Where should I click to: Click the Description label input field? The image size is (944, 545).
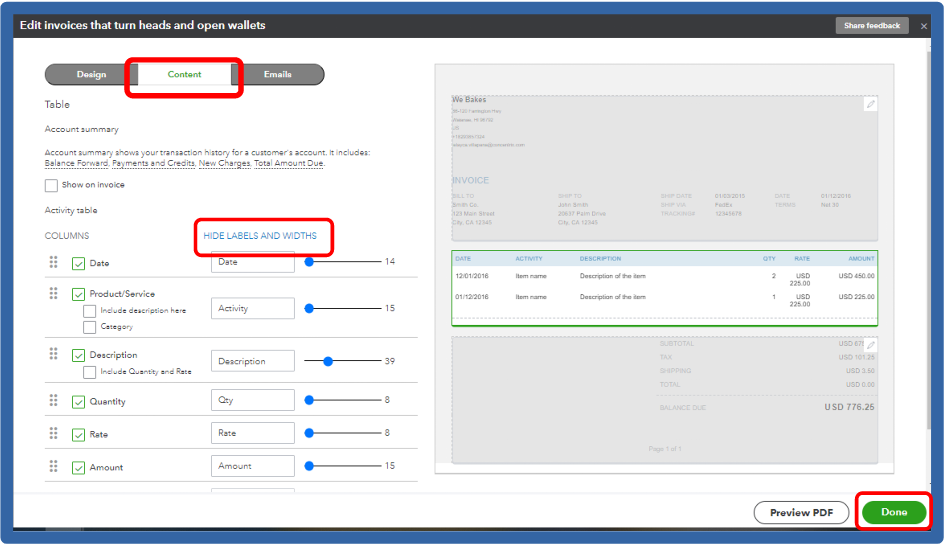click(x=253, y=361)
